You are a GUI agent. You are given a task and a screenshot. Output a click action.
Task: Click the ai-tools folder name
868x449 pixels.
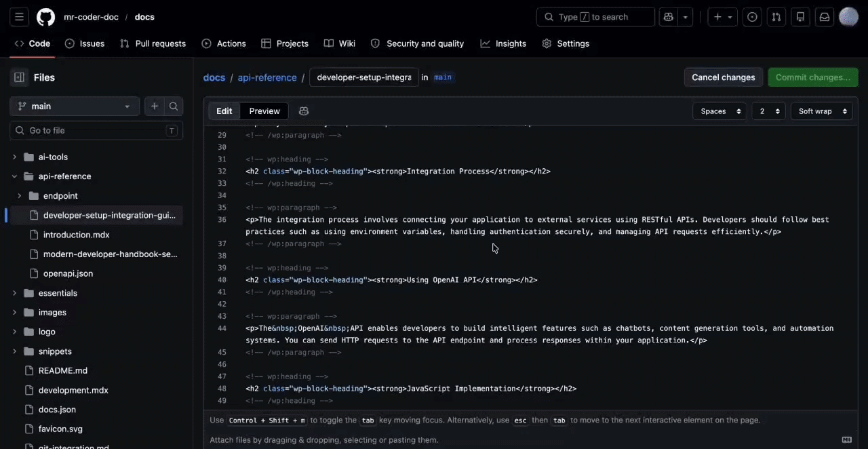coord(53,157)
